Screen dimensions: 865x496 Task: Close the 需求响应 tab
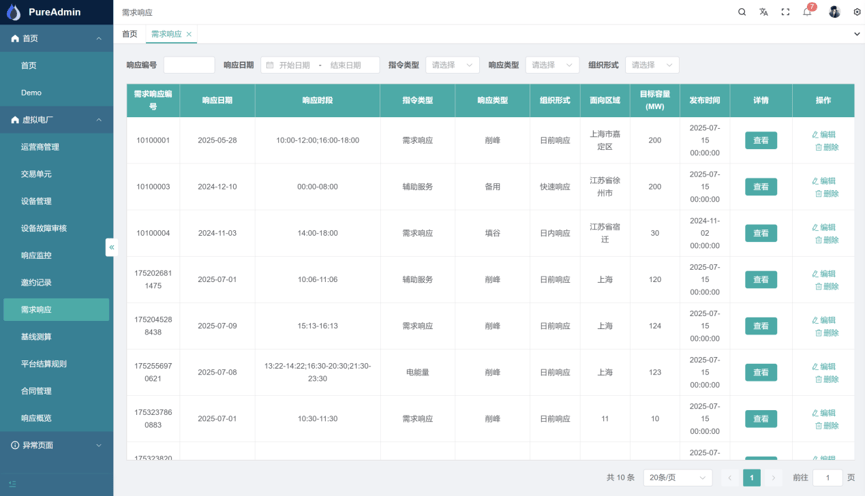click(189, 34)
